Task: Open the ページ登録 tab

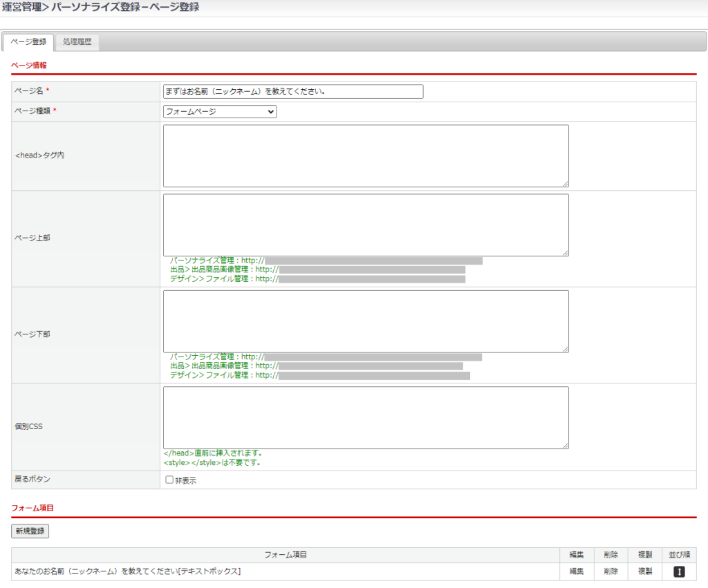Action: pos(28,42)
